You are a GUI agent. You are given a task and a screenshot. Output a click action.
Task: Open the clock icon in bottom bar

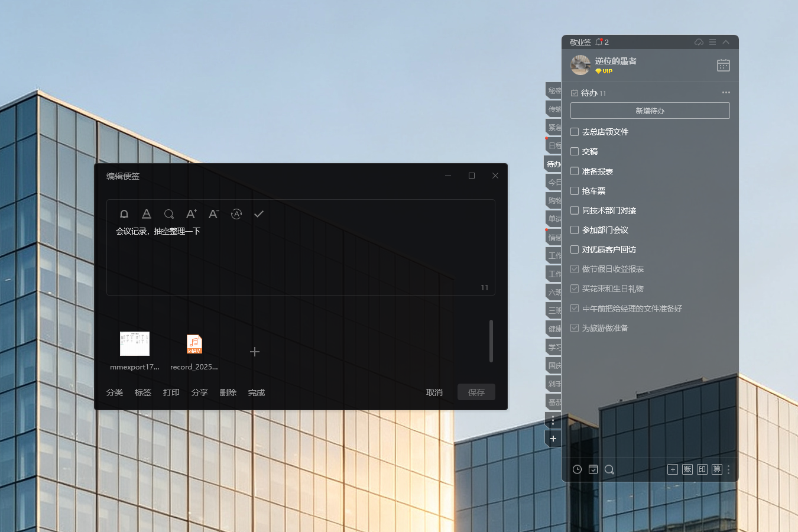578,469
